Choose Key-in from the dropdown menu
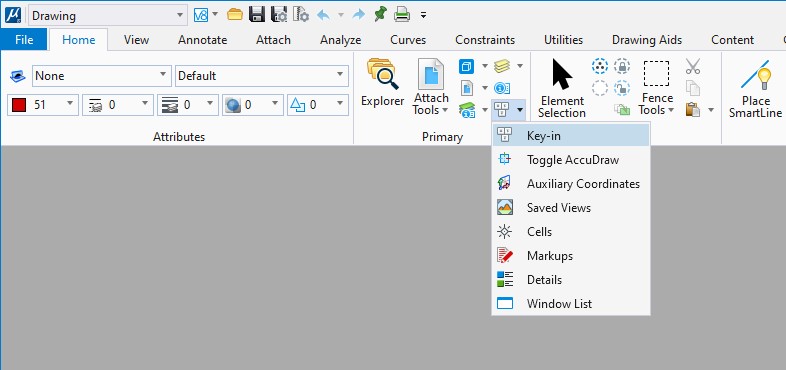The image size is (786, 370). tap(570, 135)
